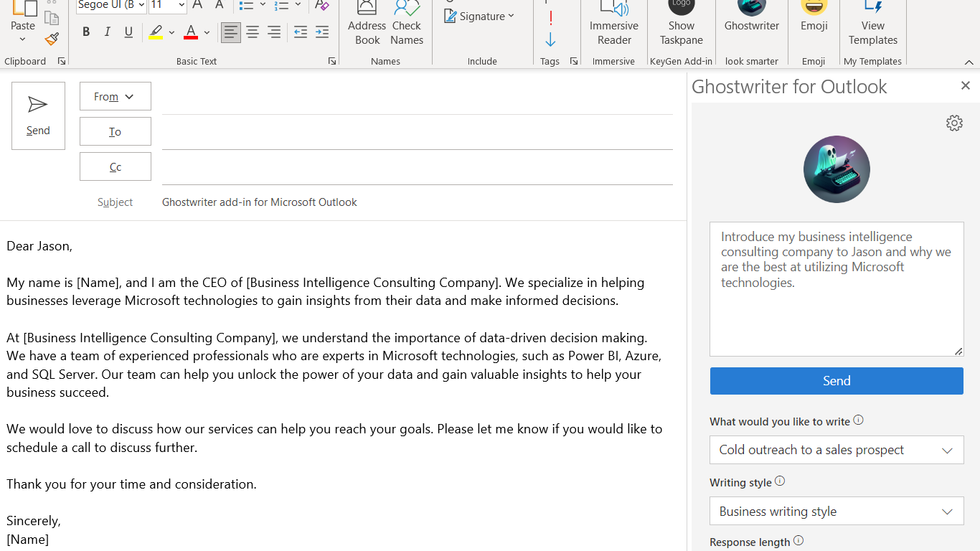Screen dimensions: 980x551
Task: Mark the message as low importance
Action: (x=550, y=39)
